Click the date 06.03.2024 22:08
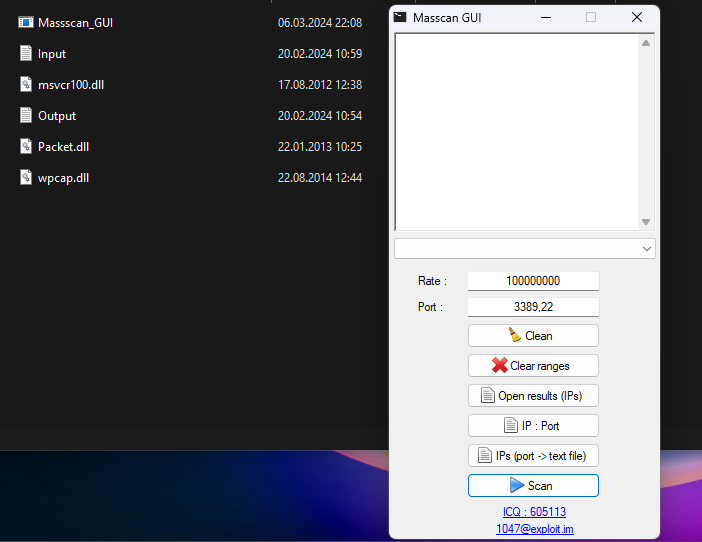The height and width of the screenshot is (542, 702). pos(320,23)
